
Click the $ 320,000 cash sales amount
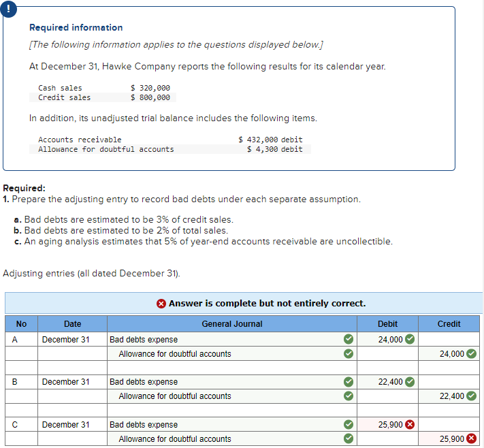pyautogui.click(x=150, y=88)
